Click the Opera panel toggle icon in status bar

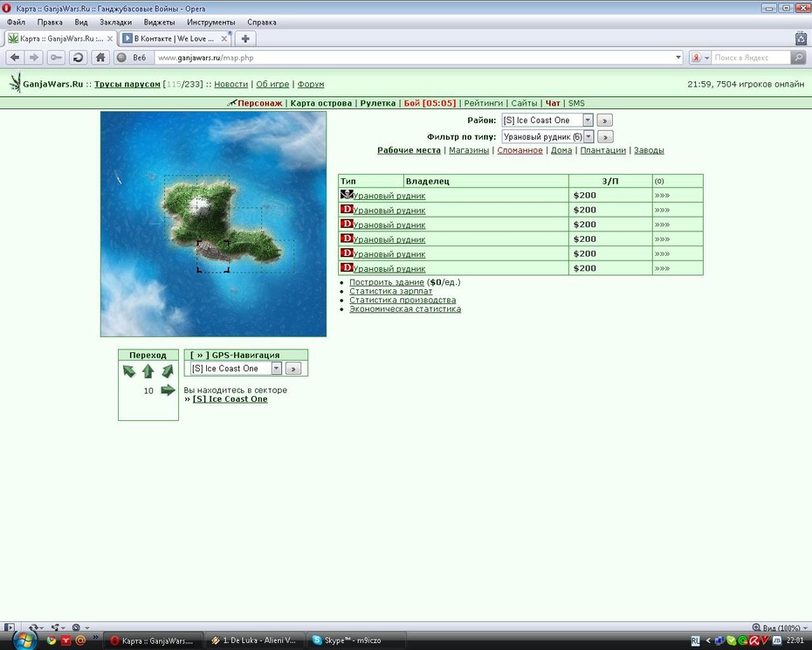point(10,627)
